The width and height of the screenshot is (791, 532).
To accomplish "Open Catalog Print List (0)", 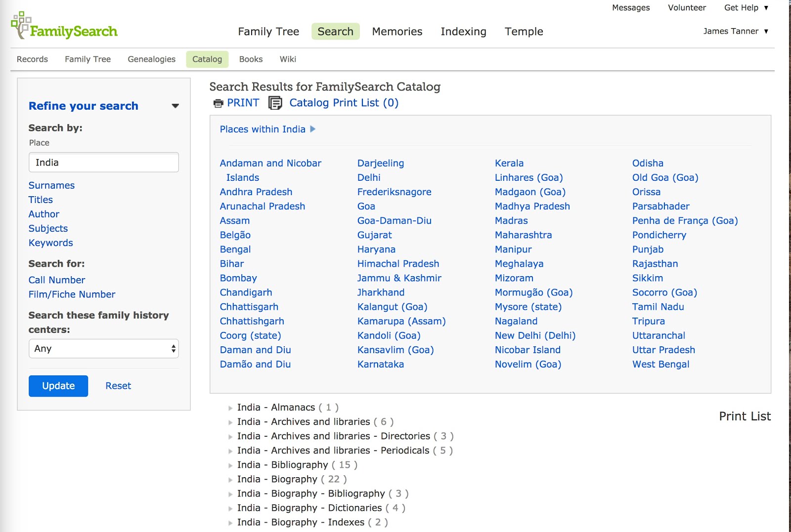I will click(x=344, y=103).
